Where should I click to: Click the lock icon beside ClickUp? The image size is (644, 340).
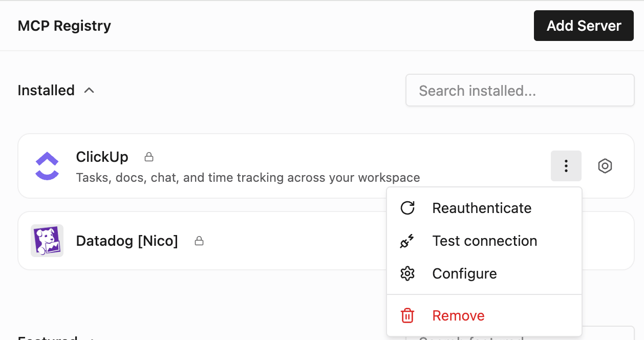click(149, 157)
